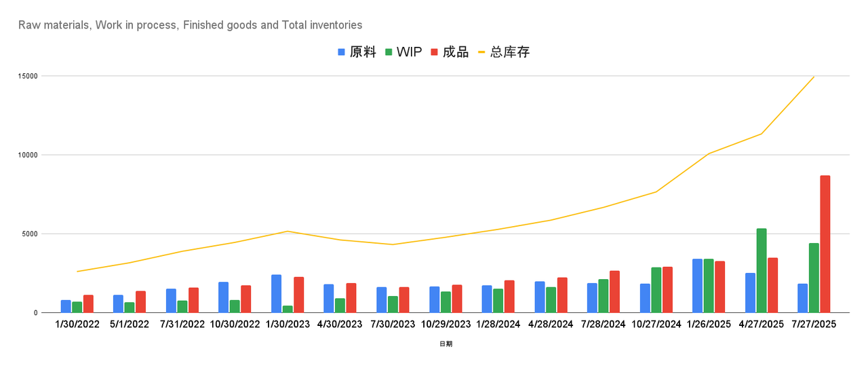Click the 4/27/2025 x-axis label
This screenshot has height=366, width=868.
pos(761,325)
